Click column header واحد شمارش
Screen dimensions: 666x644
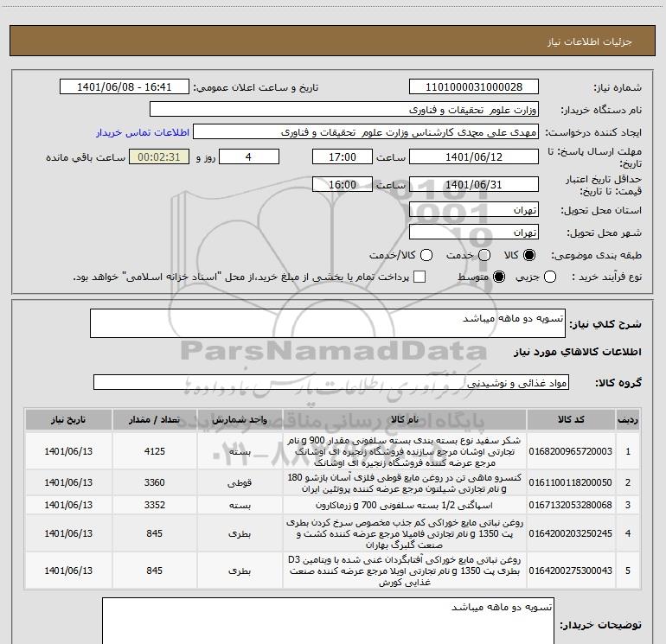click(240, 419)
